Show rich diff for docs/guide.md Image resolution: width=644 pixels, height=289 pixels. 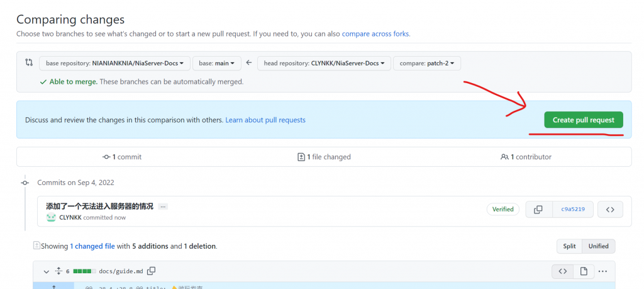click(584, 271)
